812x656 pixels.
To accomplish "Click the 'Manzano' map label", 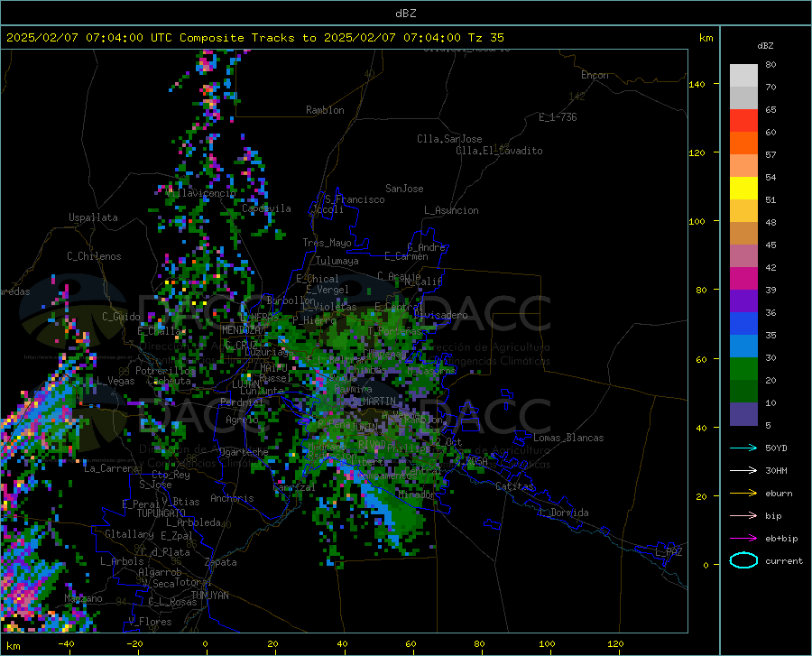I will click(83, 598).
